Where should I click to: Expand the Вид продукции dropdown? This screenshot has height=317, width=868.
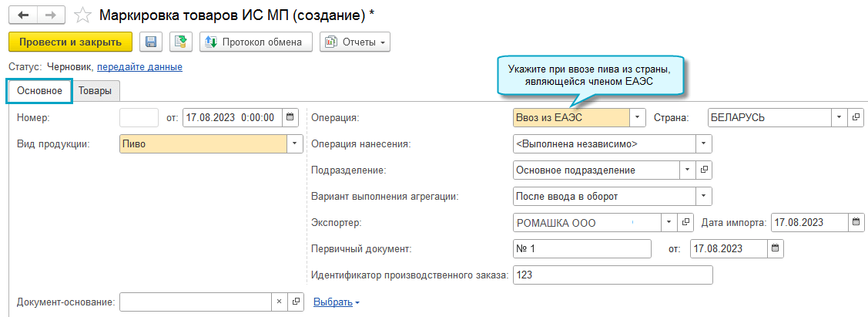coord(293,143)
